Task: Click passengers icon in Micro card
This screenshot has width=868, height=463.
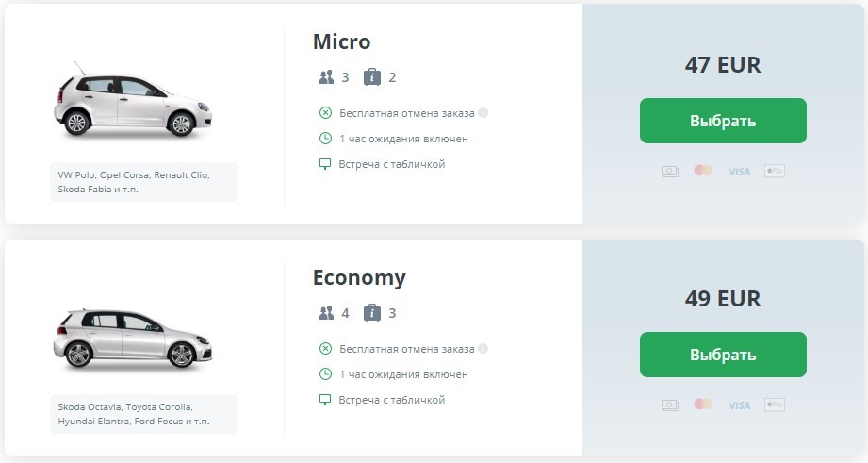Action: (x=327, y=77)
